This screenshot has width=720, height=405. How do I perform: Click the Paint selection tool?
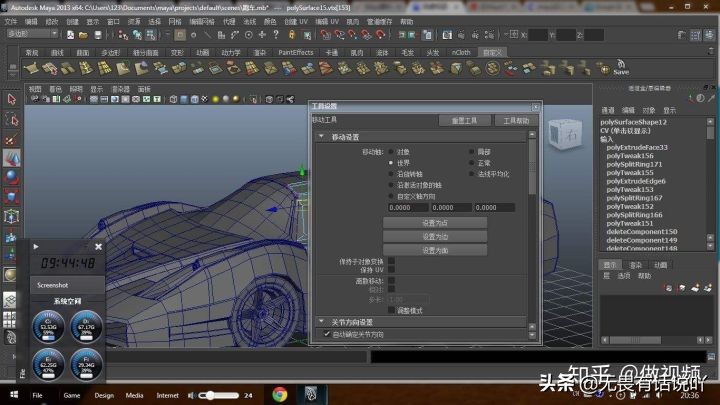[x=12, y=137]
